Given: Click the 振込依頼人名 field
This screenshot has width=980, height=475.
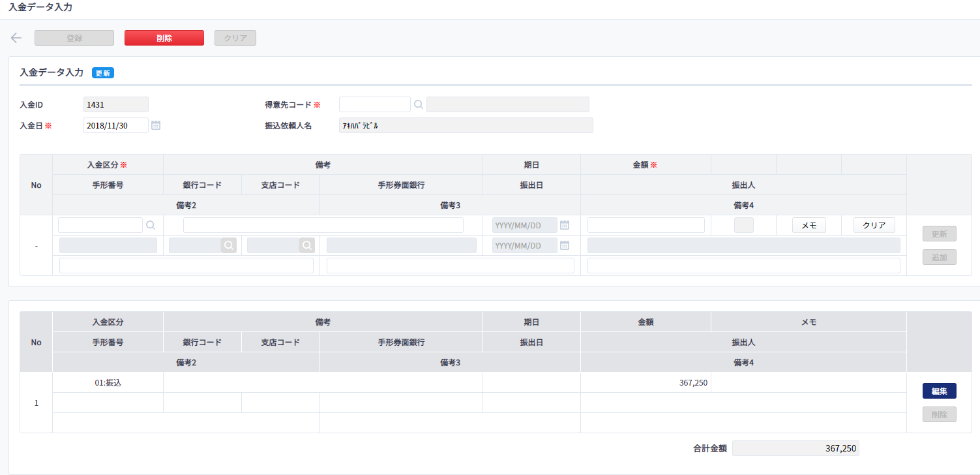Looking at the screenshot, I should 466,125.
